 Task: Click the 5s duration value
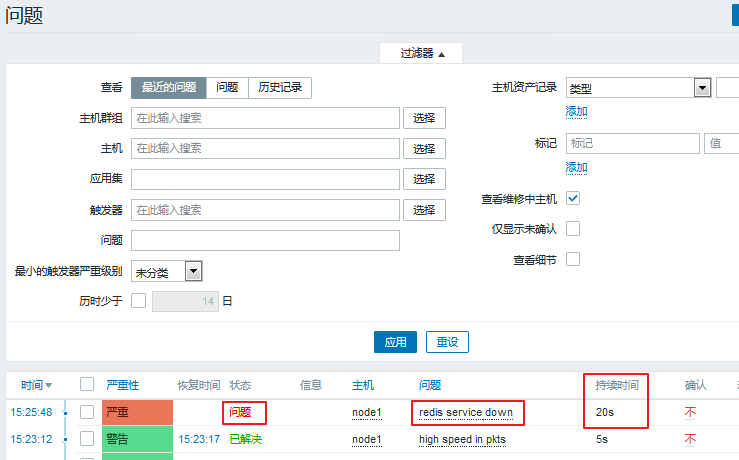602,440
